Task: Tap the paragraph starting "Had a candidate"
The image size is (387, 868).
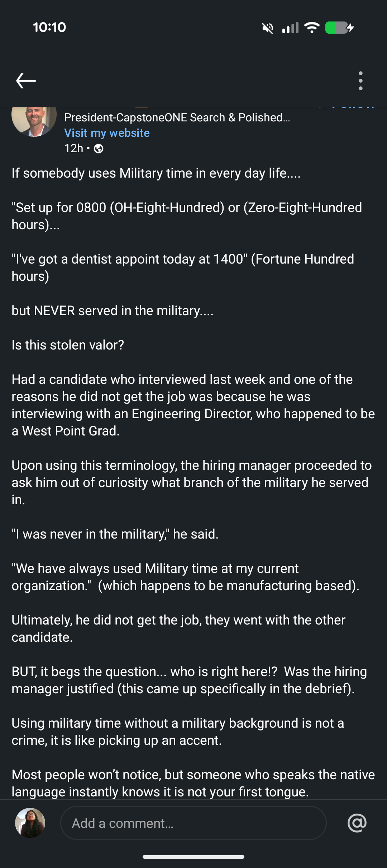Action: pyautogui.click(x=193, y=405)
